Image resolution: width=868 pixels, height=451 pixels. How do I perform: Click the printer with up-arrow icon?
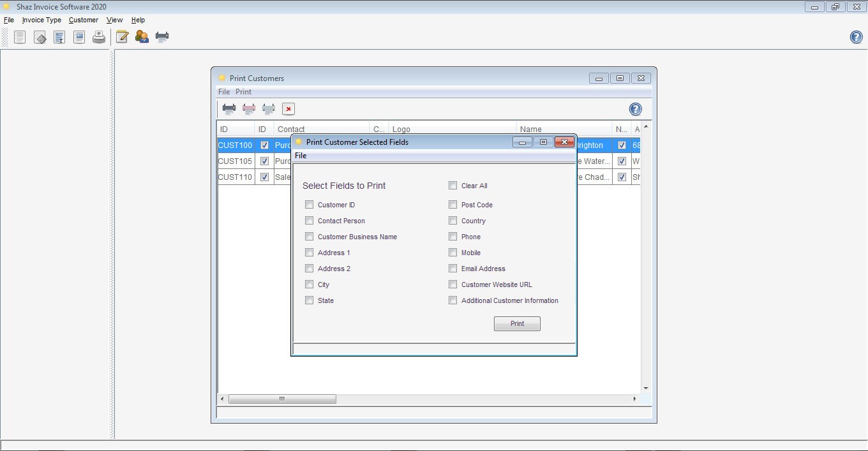99,38
